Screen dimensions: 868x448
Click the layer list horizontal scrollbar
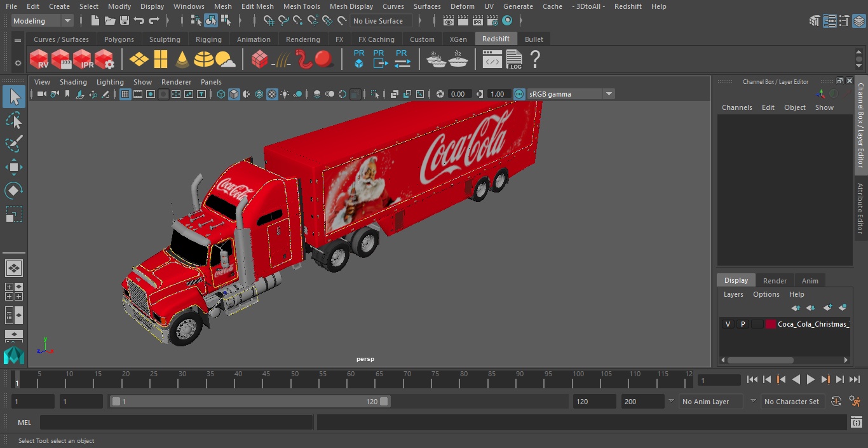(x=760, y=360)
